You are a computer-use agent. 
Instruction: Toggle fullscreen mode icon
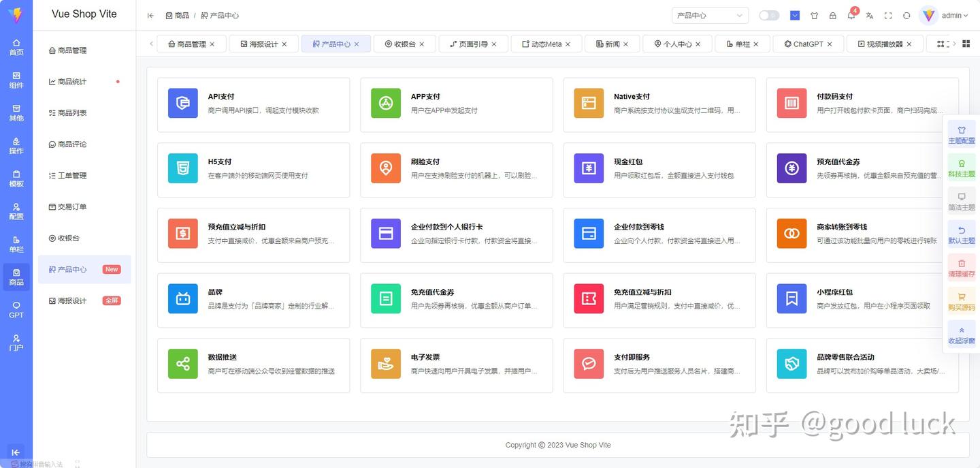(x=888, y=16)
